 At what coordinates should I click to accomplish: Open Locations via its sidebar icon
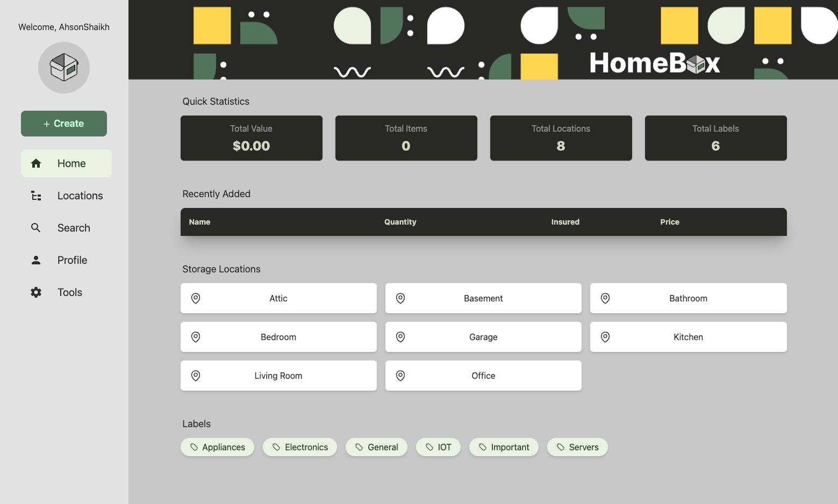coord(35,195)
